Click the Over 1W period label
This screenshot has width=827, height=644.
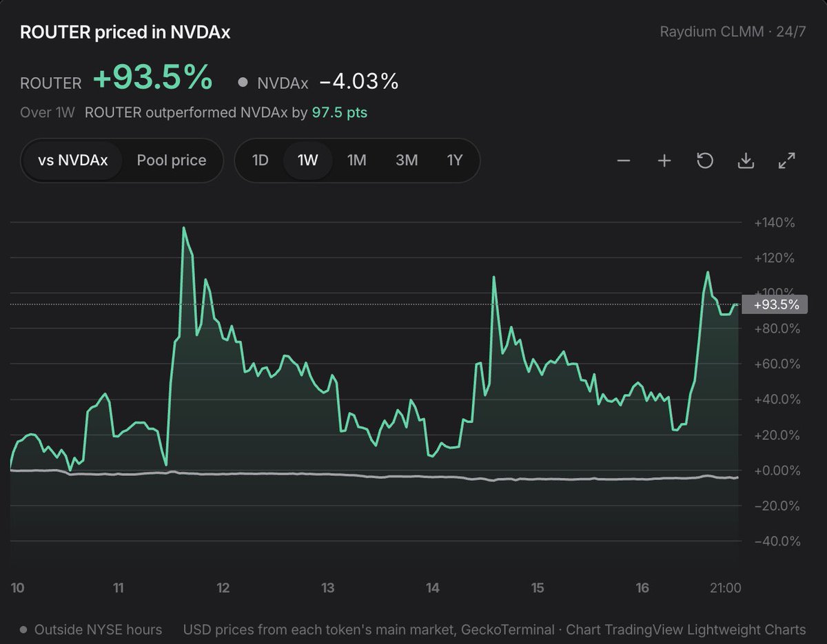[x=47, y=112]
